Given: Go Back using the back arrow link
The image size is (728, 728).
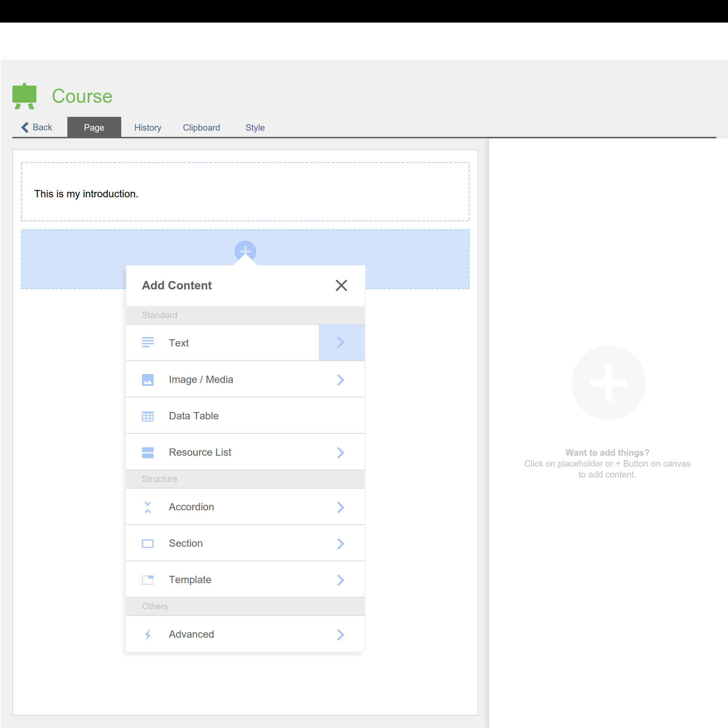Looking at the screenshot, I should pyautogui.click(x=37, y=127).
